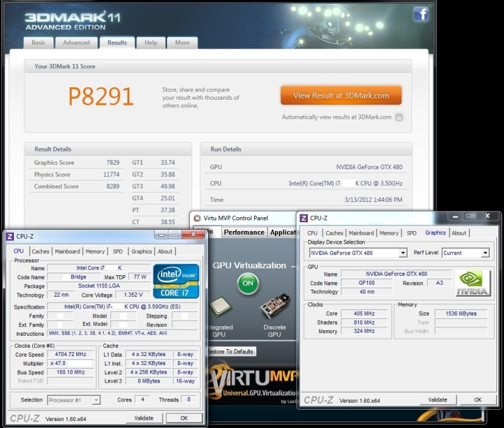Open Memory tab in right CPU-Z window
This screenshot has width=504, height=428.
(x=389, y=233)
